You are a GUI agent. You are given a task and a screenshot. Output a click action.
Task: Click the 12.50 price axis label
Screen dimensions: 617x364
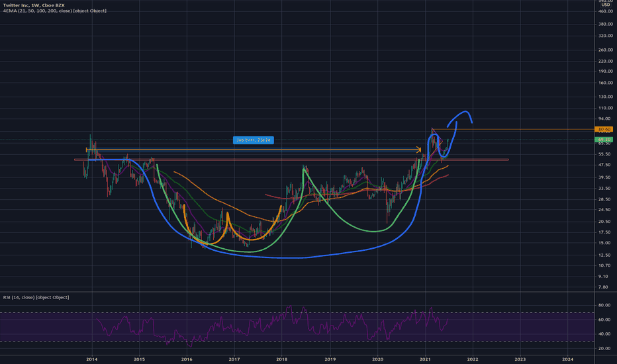tap(604, 255)
